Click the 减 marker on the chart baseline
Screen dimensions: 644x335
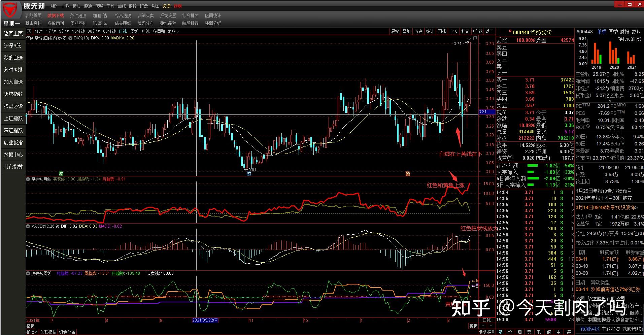pyautogui.click(x=61, y=173)
